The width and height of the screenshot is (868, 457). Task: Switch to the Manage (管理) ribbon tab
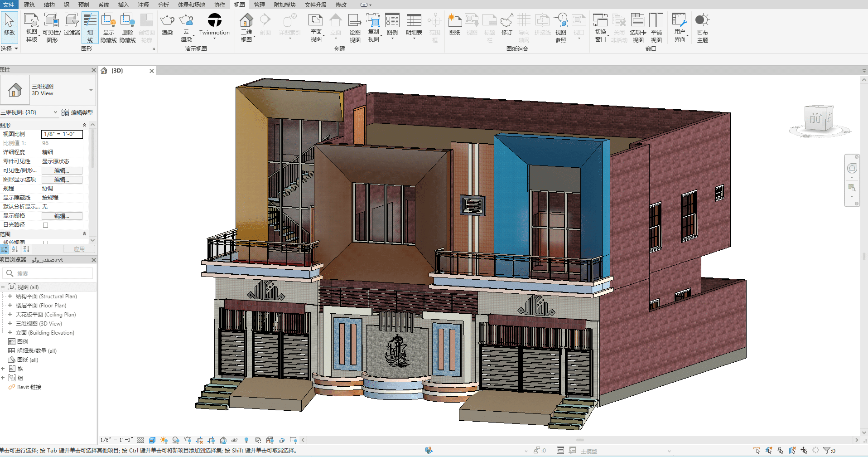[x=259, y=5]
